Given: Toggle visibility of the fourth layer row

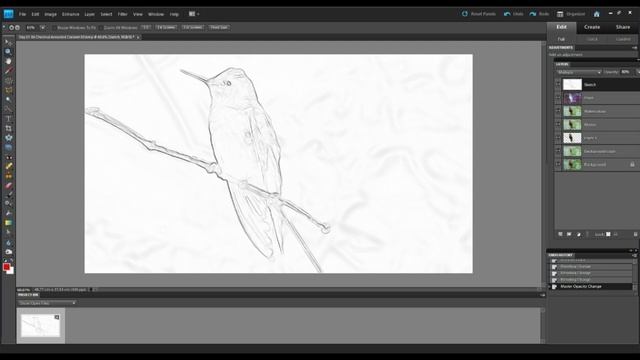Looking at the screenshot, I should click(558, 124).
